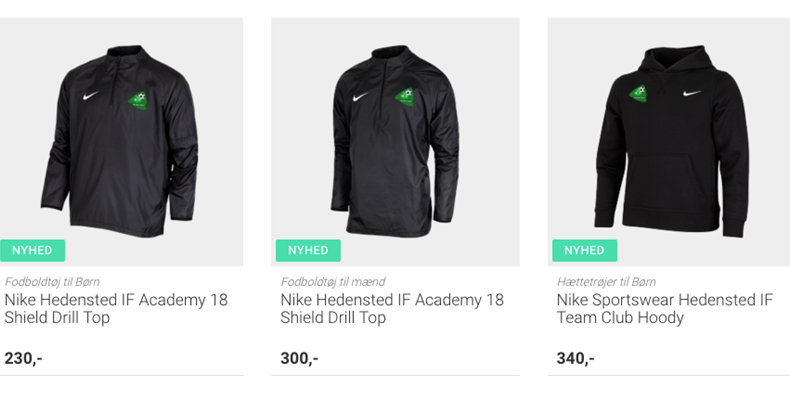Open the 'Fodboldtøj til mænd' category link

pyautogui.click(x=333, y=282)
